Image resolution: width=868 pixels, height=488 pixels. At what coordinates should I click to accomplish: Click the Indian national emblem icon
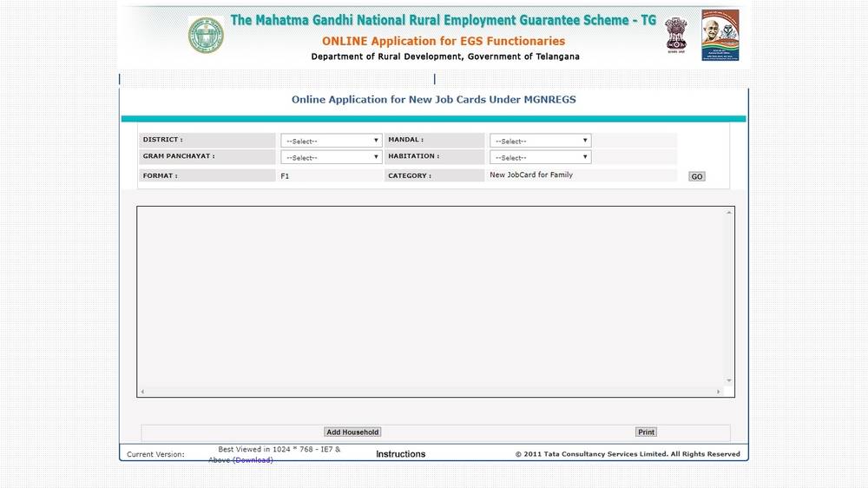pos(675,34)
